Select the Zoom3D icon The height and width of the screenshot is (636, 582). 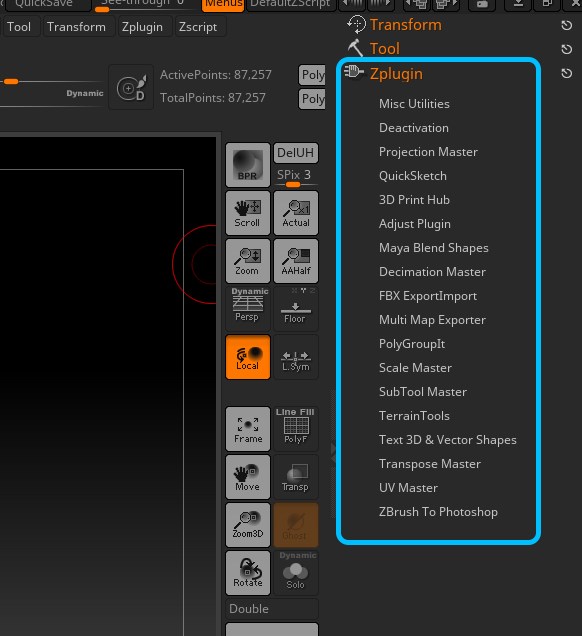(247, 525)
